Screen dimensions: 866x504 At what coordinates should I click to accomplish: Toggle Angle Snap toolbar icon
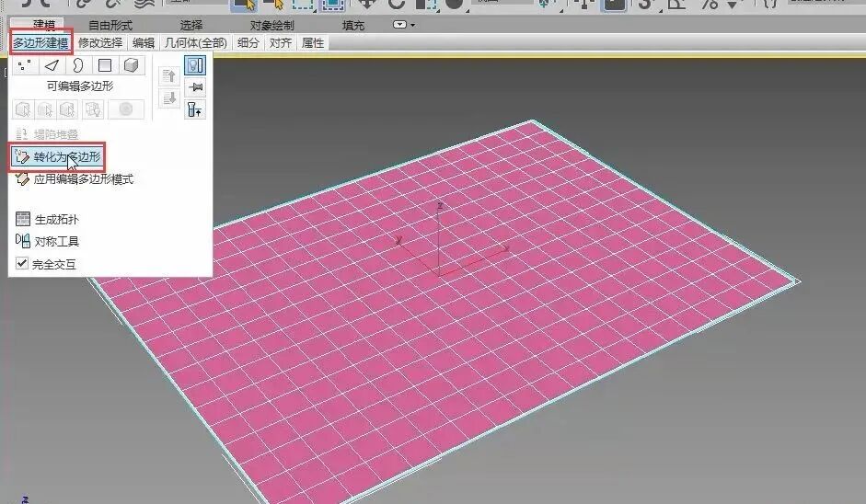tap(676, 5)
